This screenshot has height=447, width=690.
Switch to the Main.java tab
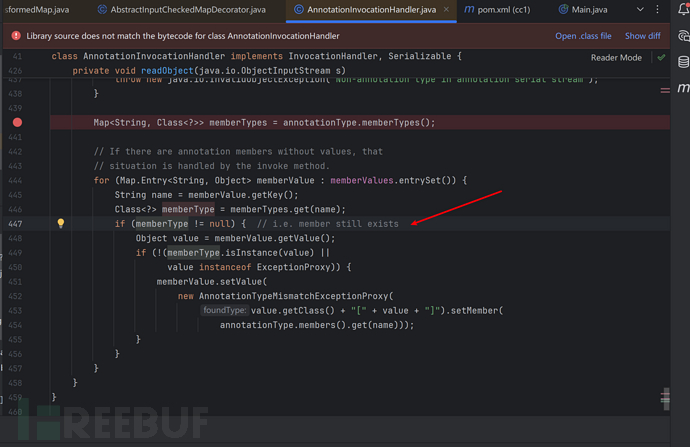[583, 9]
